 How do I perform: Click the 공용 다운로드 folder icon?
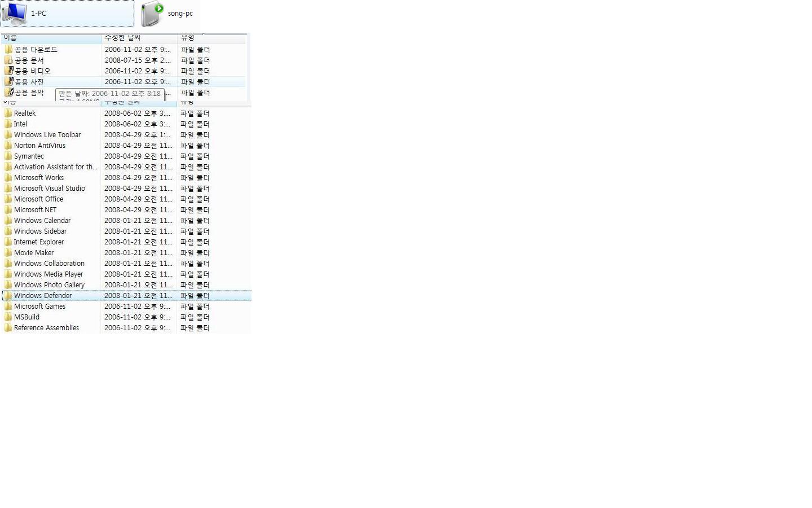point(8,50)
